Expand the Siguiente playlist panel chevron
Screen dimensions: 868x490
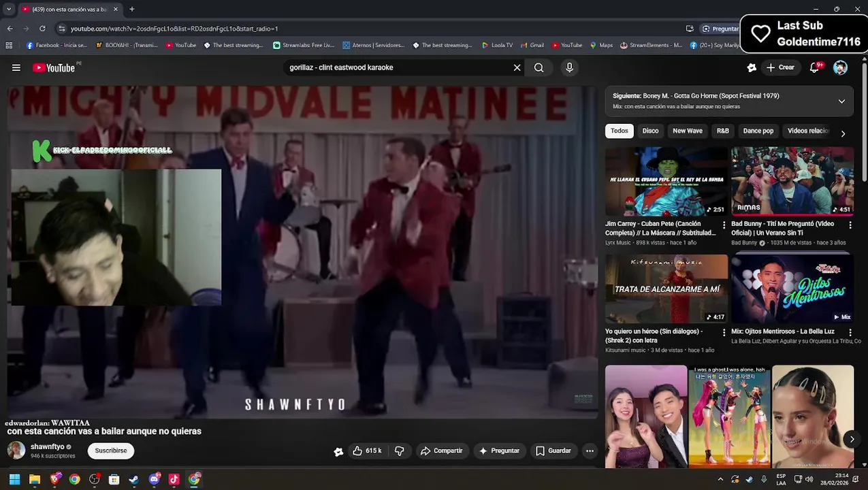841,101
